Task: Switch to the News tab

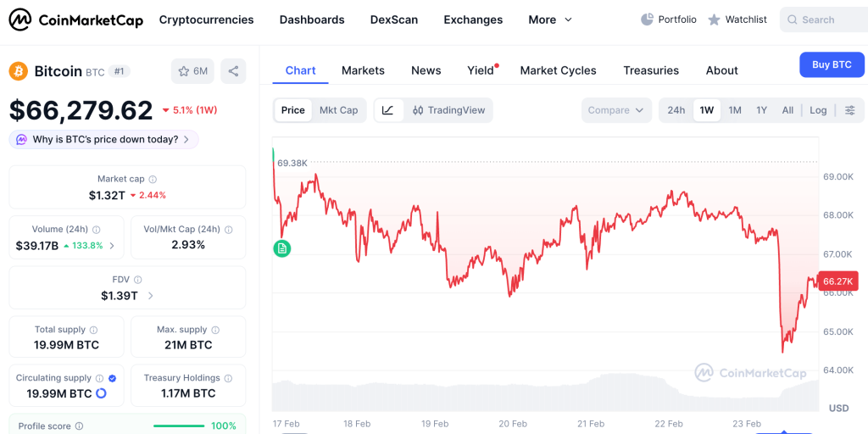Action: tap(426, 70)
